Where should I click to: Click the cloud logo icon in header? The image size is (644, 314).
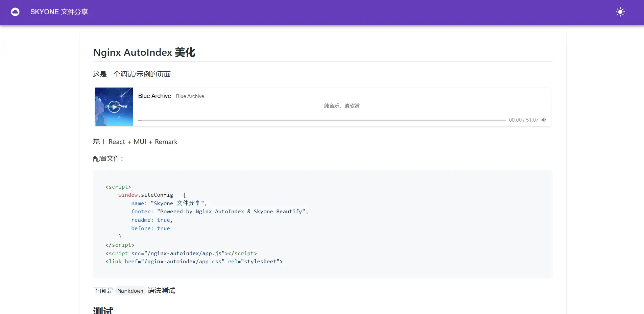15,12
